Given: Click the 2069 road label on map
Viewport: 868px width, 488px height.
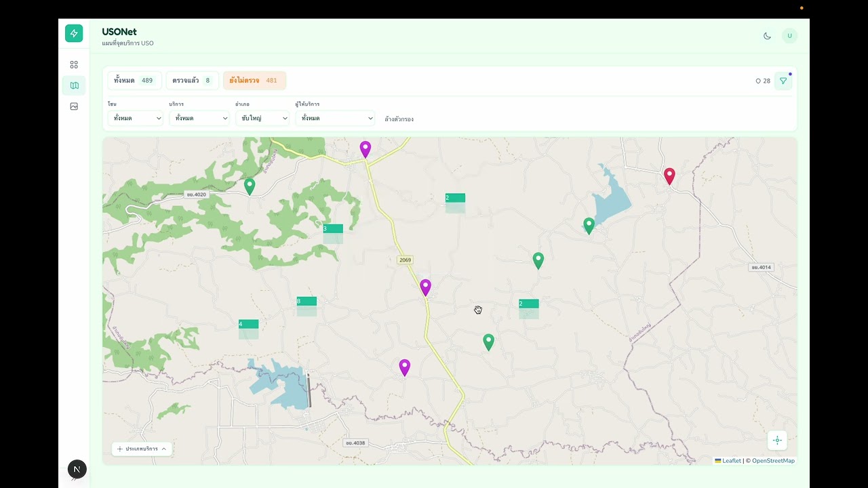Looking at the screenshot, I should tap(405, 260).
